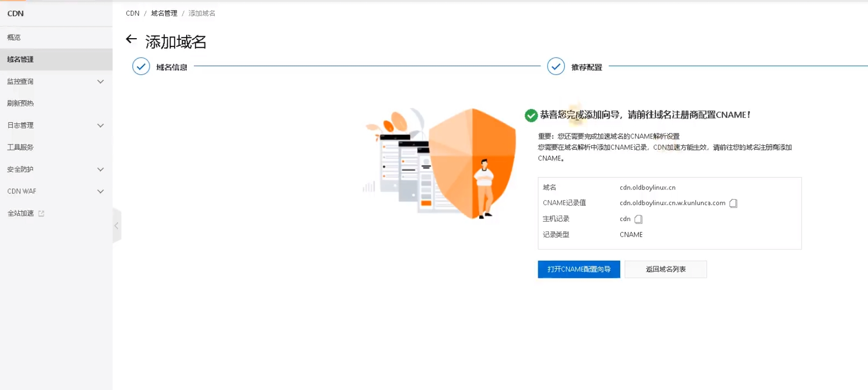
Task: Click the green success checkmark icon
Action: tap(531, 116)
